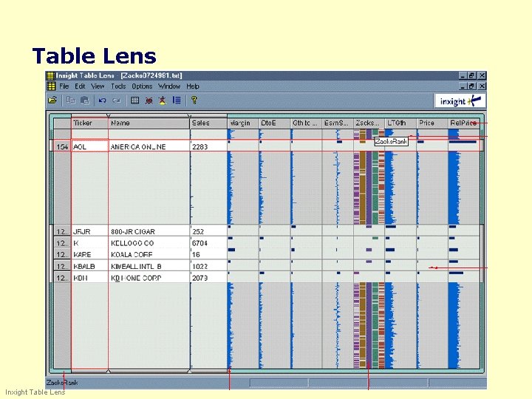Restore the inner document window
Screen dimensions: 532x399
click(471, 86)
